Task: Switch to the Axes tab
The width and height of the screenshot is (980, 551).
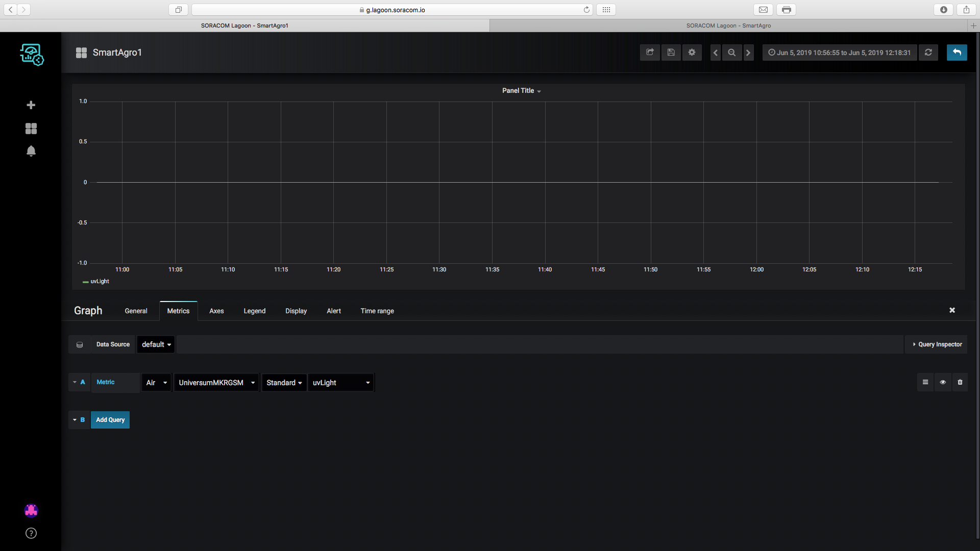Action: point(216,311)
